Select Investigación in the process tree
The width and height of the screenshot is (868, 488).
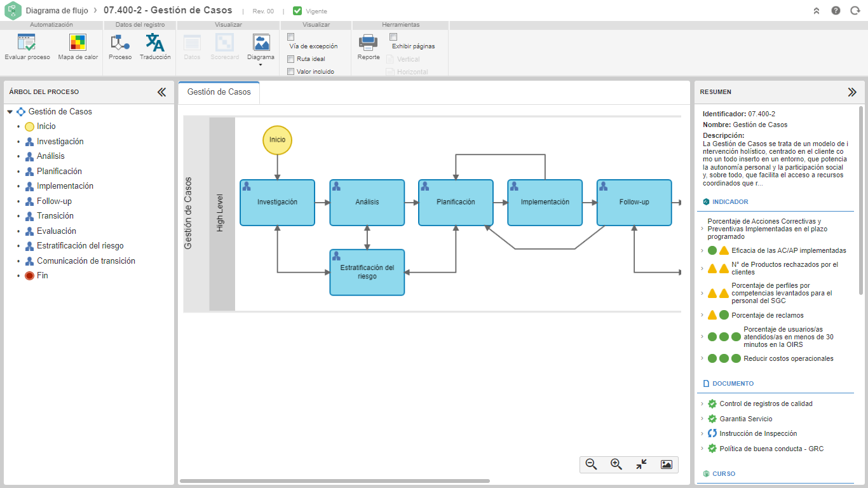(60, 142)
